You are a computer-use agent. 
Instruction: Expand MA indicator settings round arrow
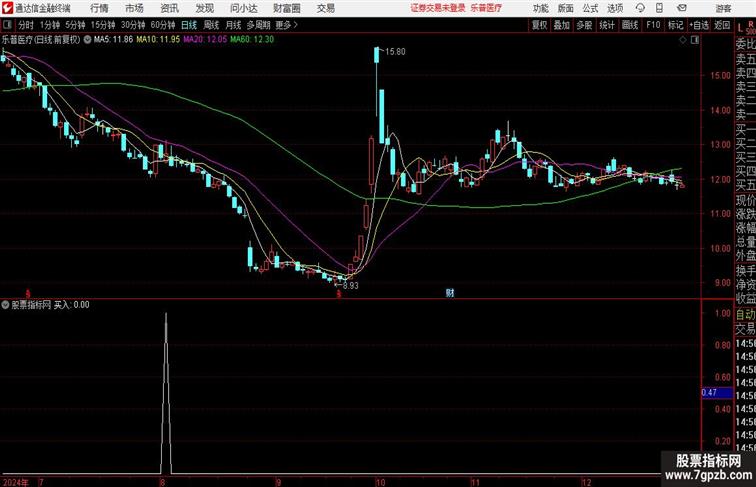pos(87,40)
